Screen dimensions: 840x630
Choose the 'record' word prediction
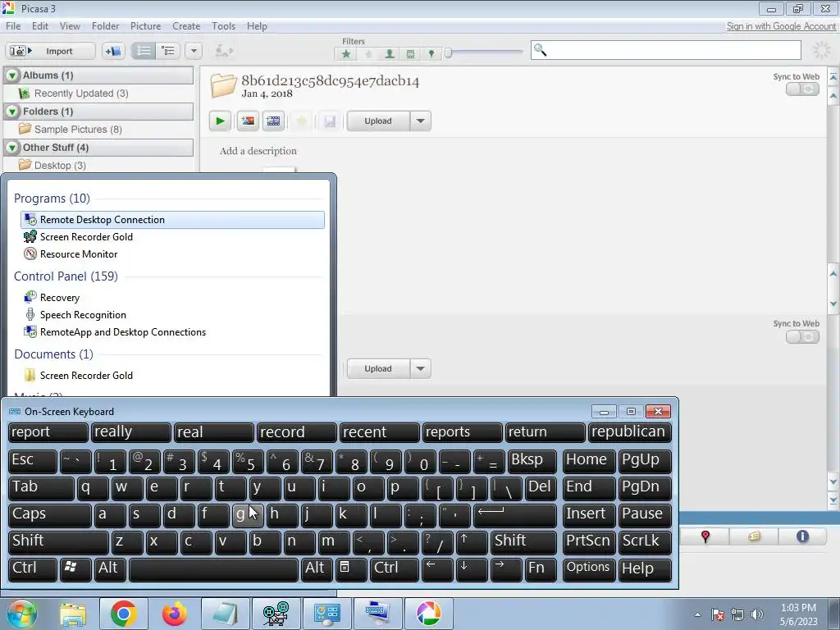pos(296,432)
